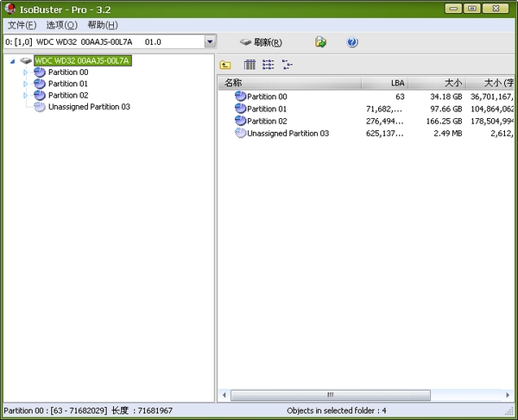This screenshot has width=518, height=420.
Task: Select Partition 01 label in the tree
Action: (x=68, y=84)
